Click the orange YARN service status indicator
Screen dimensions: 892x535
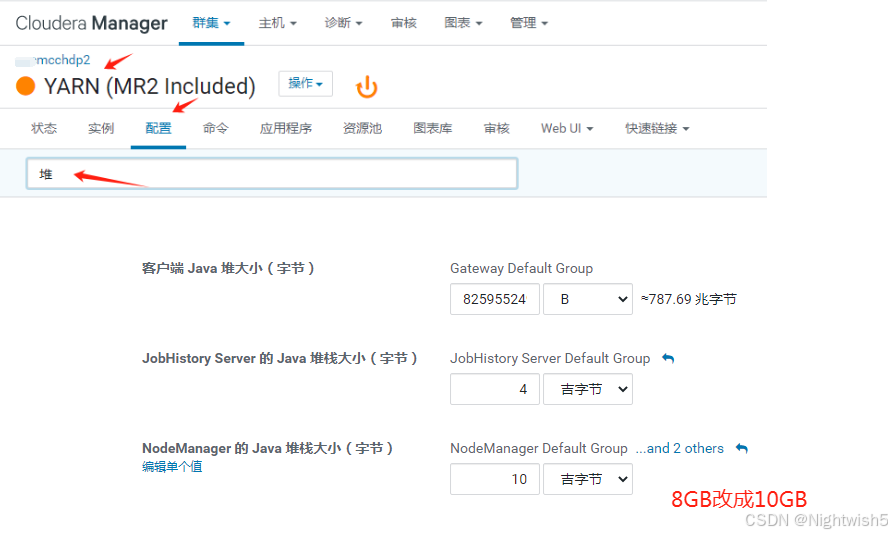coord(26,86)
